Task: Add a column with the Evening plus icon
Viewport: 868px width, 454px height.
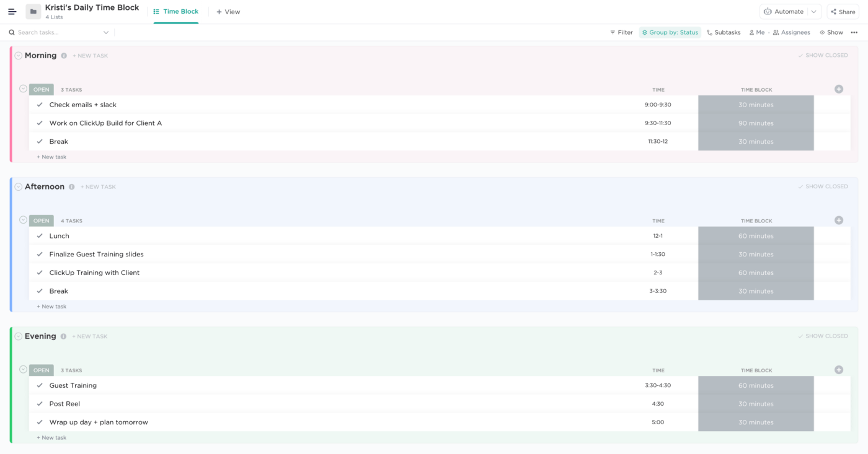Action: pyautogui.click(x=839, y=370)
